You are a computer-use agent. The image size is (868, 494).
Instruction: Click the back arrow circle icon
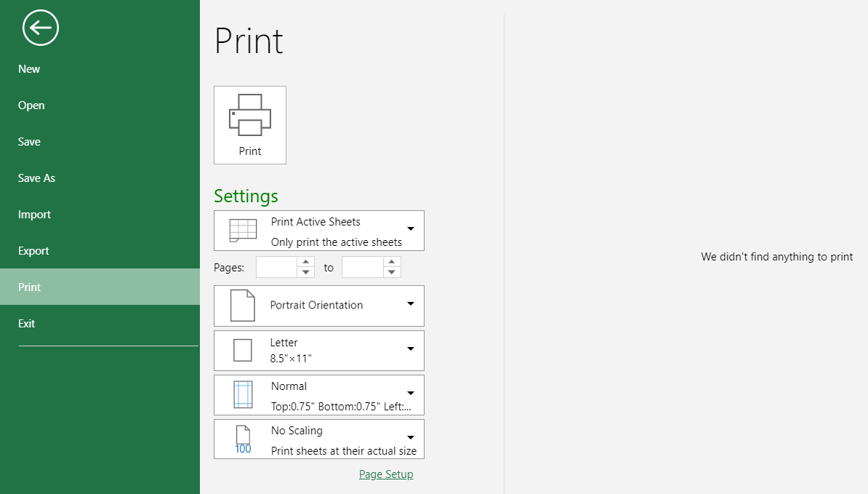tap(41, 28)
